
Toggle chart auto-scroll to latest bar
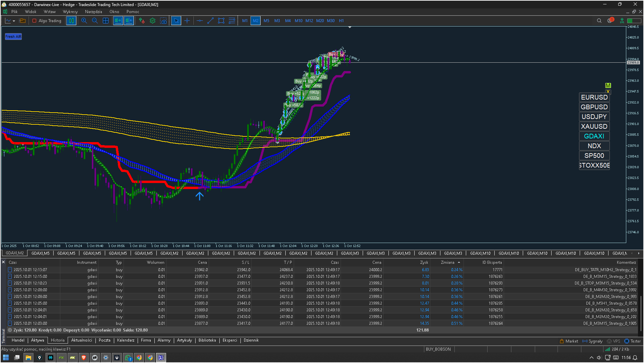pyautogui.click(x=118, y=21)
